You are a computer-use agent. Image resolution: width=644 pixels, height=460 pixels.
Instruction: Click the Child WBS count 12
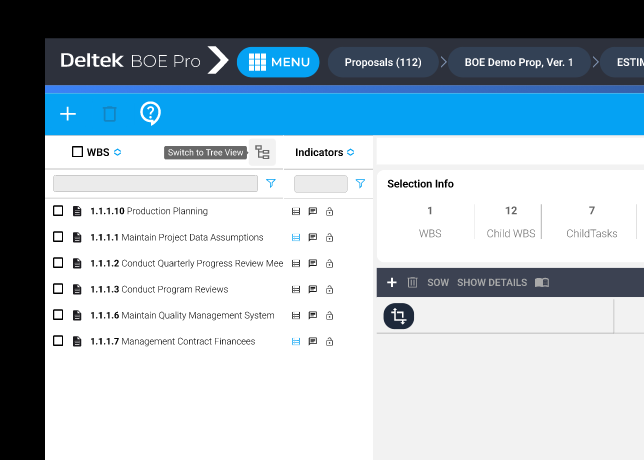coord(511,211)
